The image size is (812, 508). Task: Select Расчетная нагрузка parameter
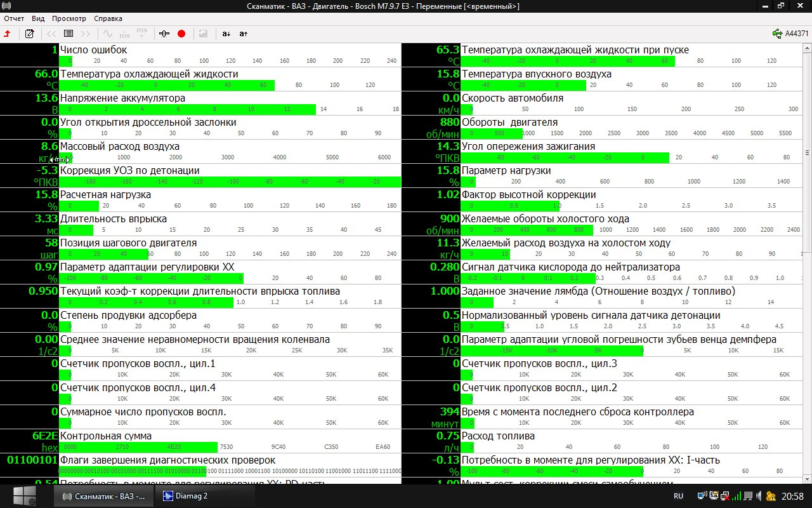[x=200, y=200]
